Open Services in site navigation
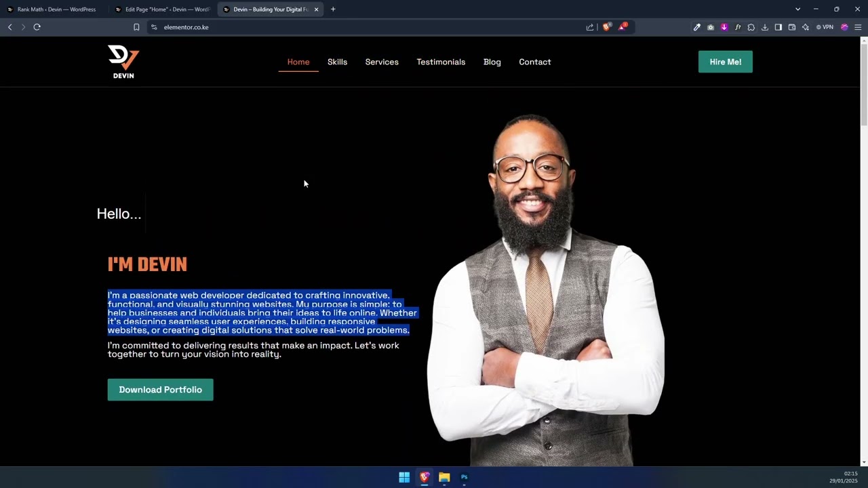Screen dimensions: 868x488 (382, 62)
